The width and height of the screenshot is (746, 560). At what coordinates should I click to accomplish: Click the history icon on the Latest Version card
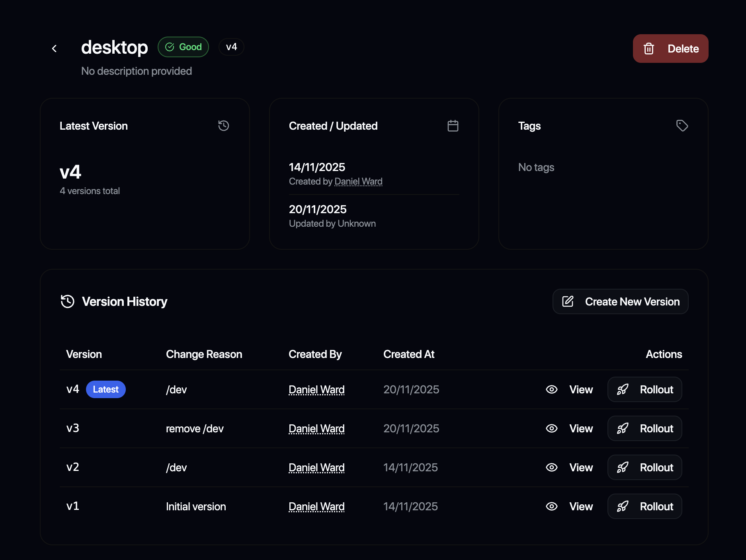pyautogui.click(x=223, y=126)
